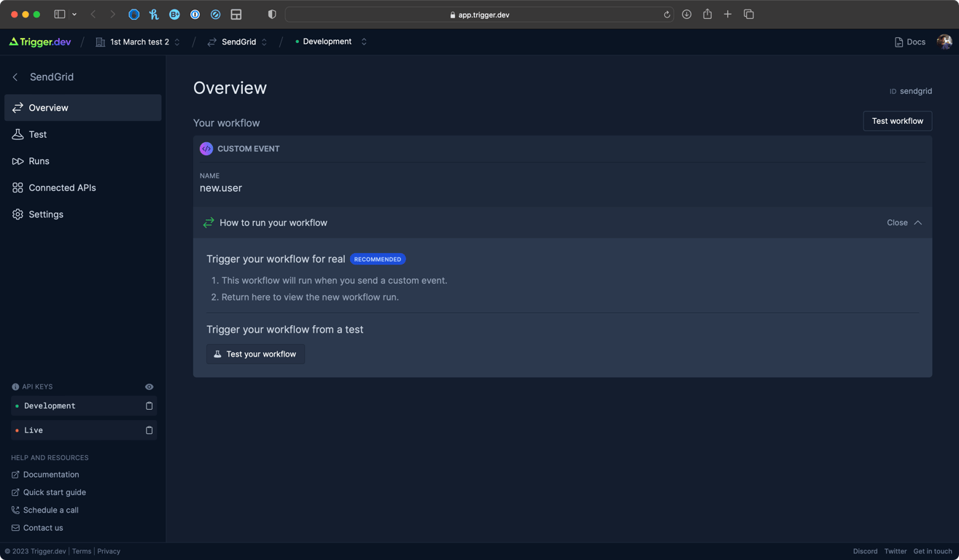
Task: Click the browser forward button
Action: 112,15
